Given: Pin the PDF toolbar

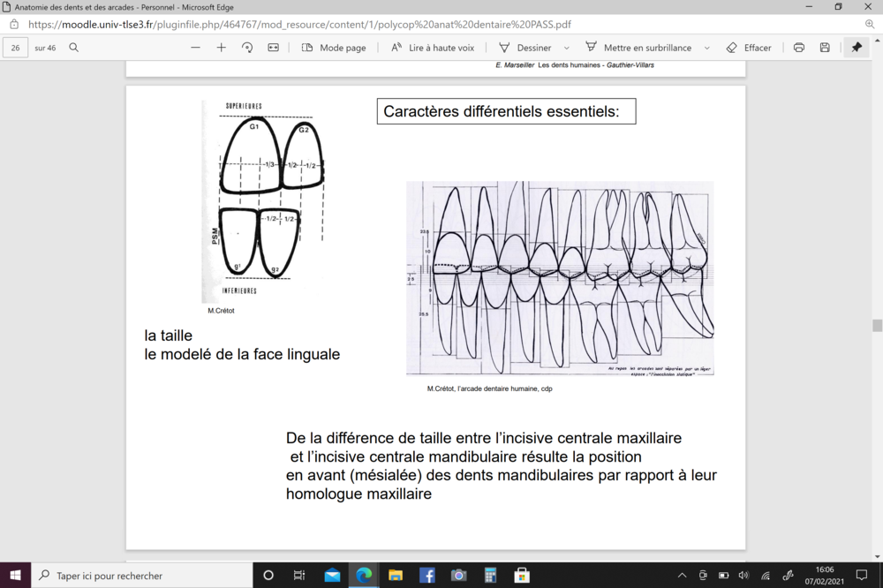Looking at the screenshot, I should 856,48.
